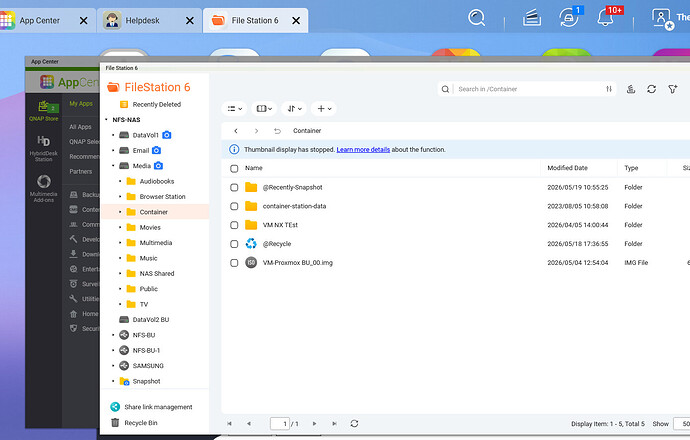690x440 pixels.
Task: Toggle the select-all checkbox in Name header
Action: click(234, 169)
